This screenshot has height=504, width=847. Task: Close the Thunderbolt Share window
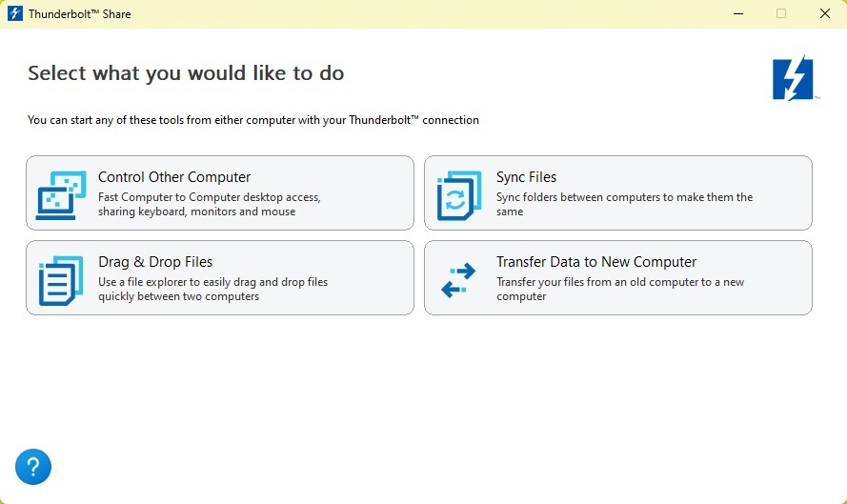click(825, 13)
